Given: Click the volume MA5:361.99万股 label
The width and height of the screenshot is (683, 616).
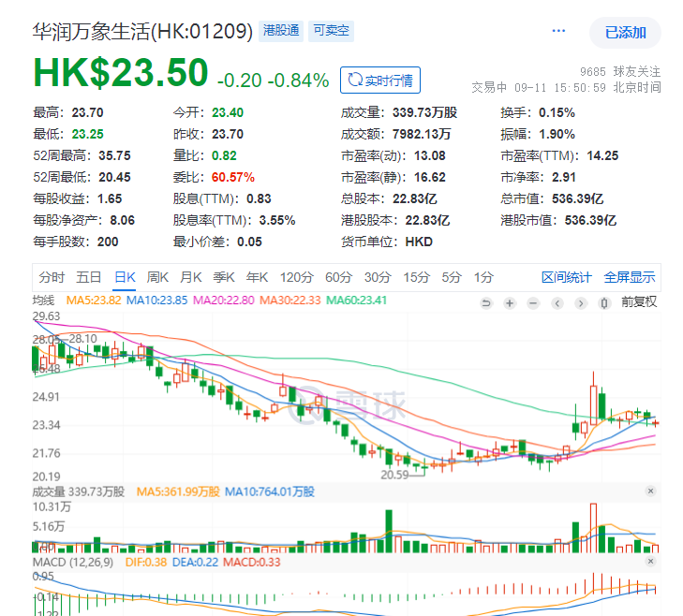Looking at the screenshot, I should tap(178, 491).
